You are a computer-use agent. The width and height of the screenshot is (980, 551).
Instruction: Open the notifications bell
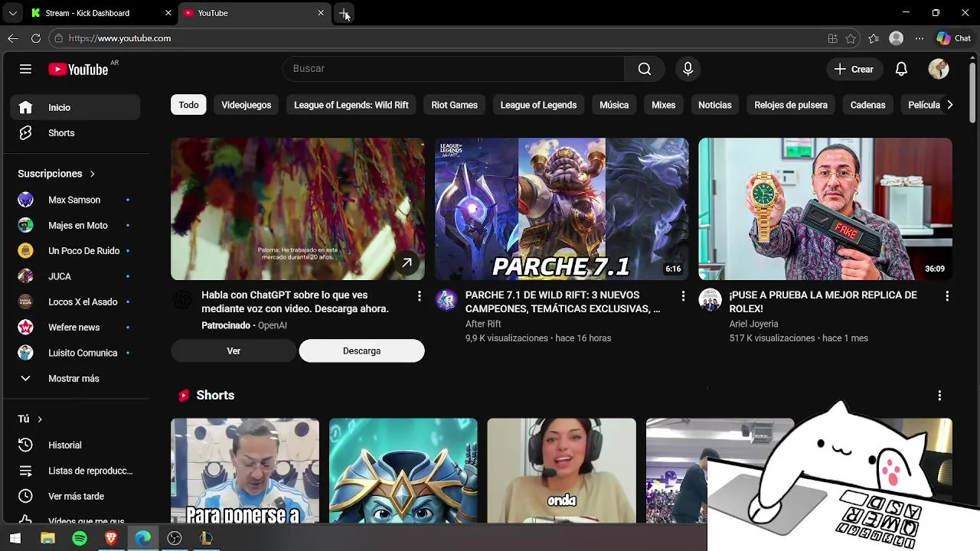tap(901, 69)
